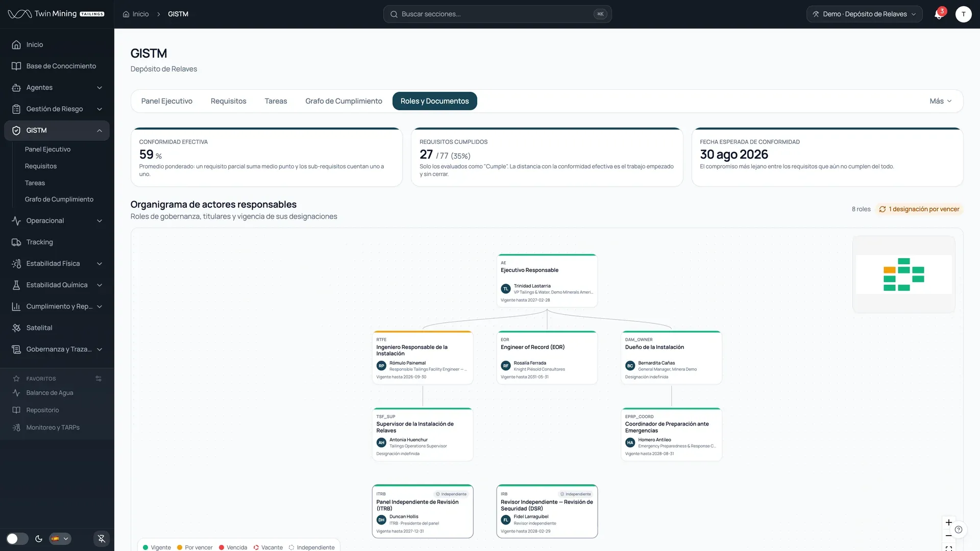Click the TL avatar of Trinidad Lastarria
Image resolution: width=980 pixels, height=551 pixels.
pos(506,289)
